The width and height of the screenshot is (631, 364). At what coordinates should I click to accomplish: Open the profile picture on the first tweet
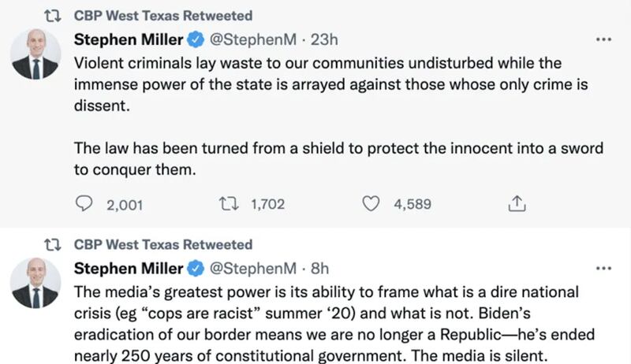(35, 55)
